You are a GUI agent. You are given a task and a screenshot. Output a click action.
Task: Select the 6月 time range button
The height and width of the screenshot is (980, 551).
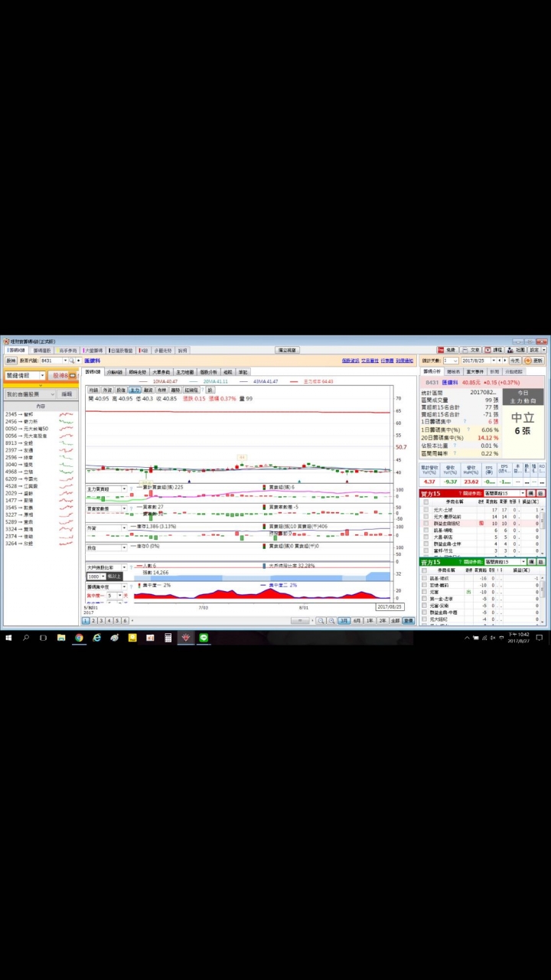pyautogui.click(x=357, y=621)
